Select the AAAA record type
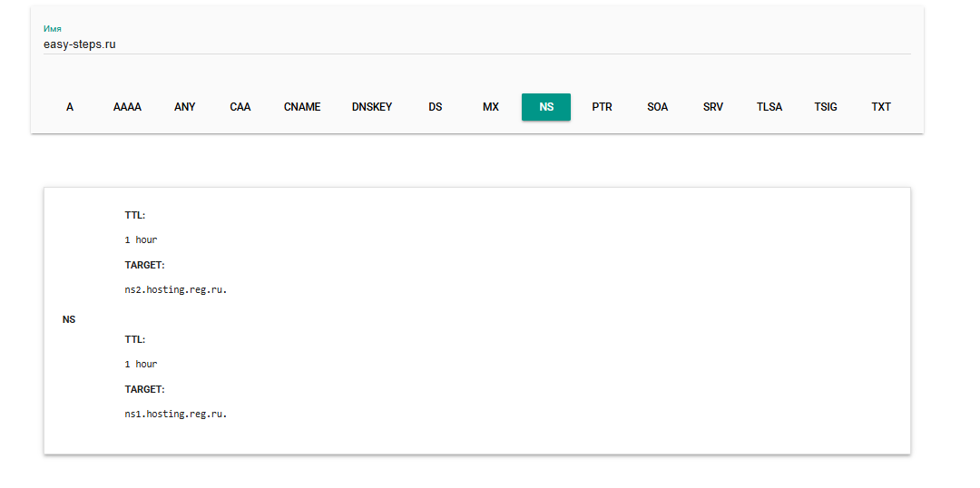980x488 pixels. [x=127, y=107]
